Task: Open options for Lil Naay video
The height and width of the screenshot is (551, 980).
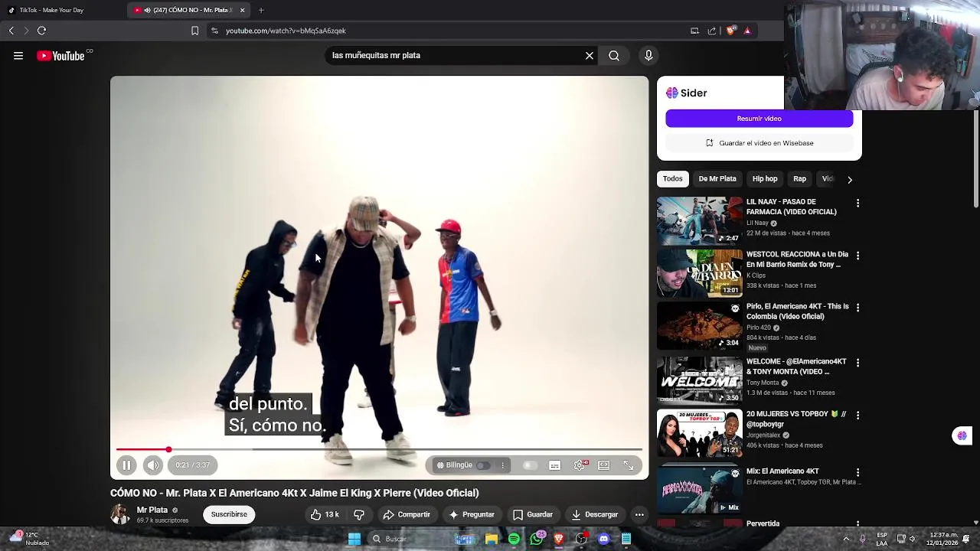Action: pos(857,204)
